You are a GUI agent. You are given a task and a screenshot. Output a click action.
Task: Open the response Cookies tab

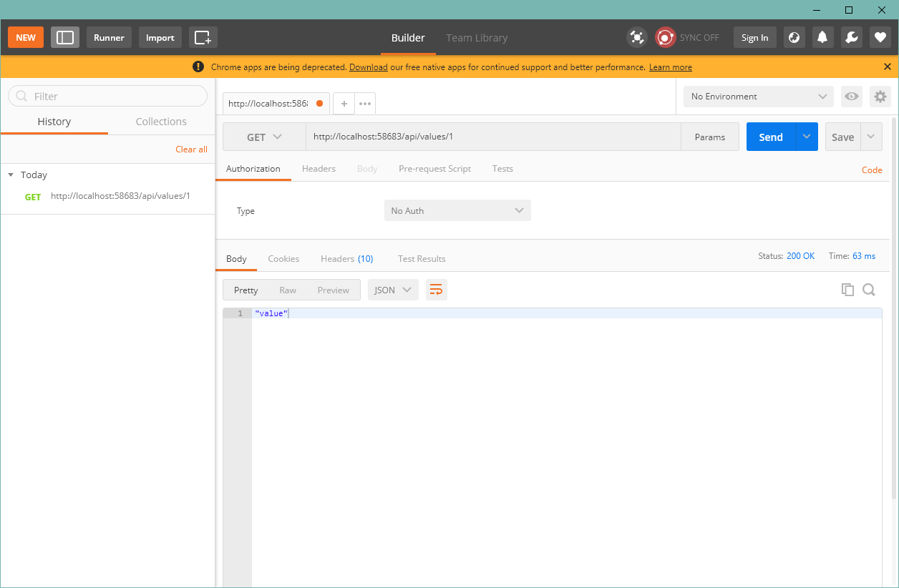coord(283,259)
